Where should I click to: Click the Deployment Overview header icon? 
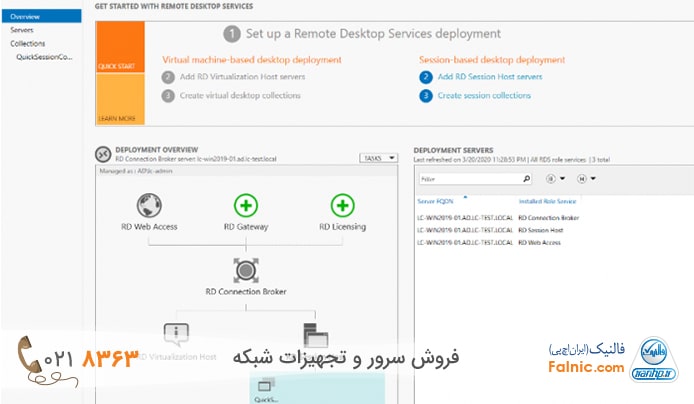click(x=103, y=154)
